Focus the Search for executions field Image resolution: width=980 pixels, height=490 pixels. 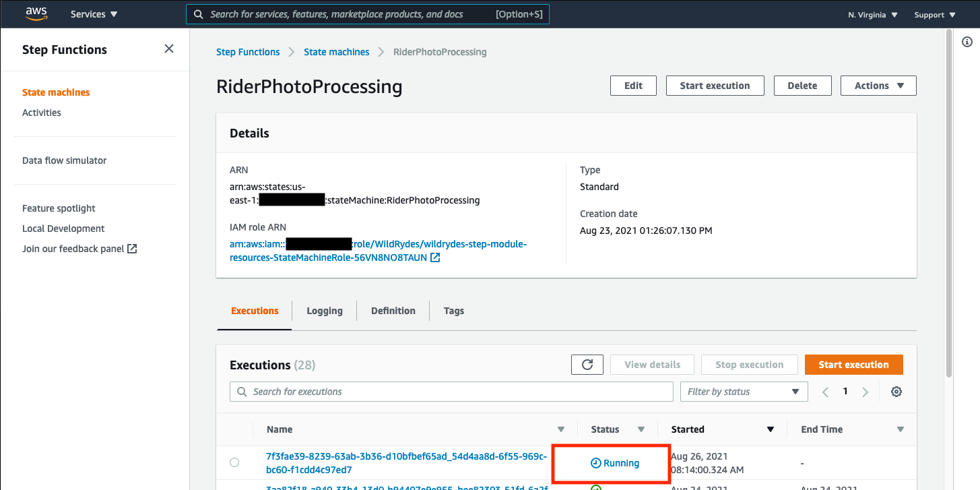click(451, 392)
